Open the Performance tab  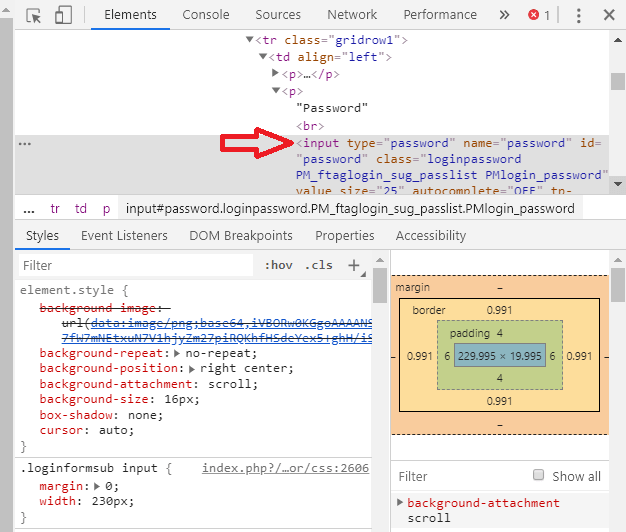[x=440, y=15]
